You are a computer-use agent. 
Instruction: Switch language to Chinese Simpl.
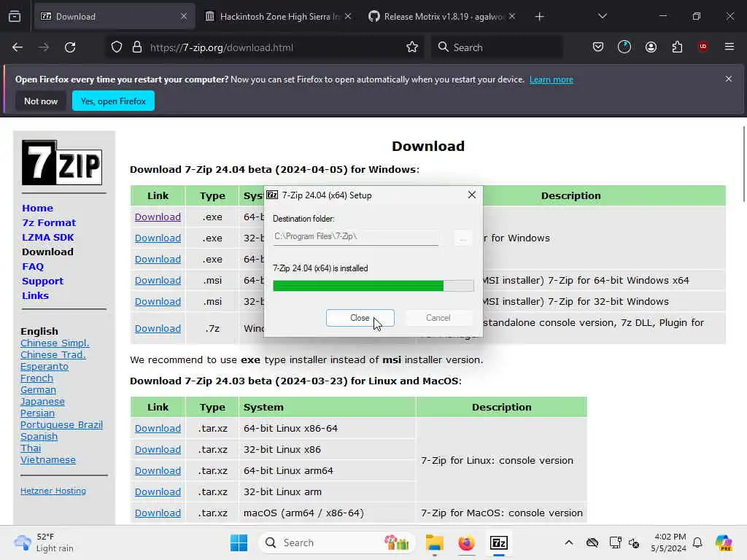click(55, 343)
